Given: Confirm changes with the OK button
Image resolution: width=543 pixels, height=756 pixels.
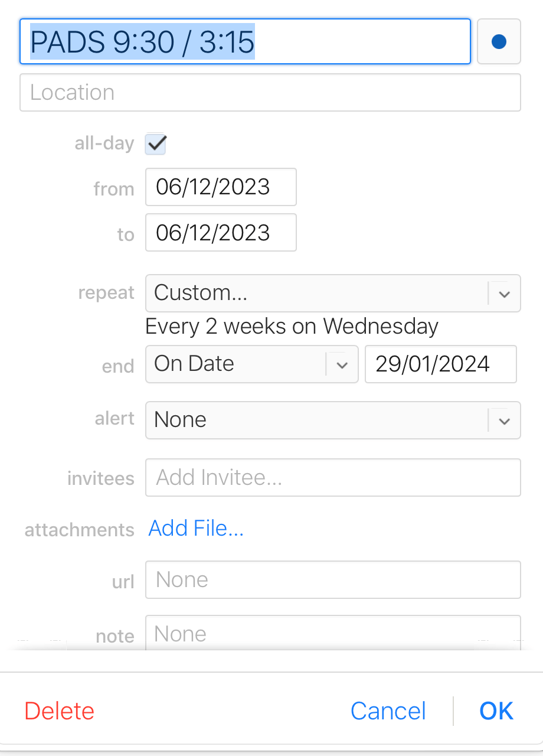Looking at the screenshot, I should (496, 711).
